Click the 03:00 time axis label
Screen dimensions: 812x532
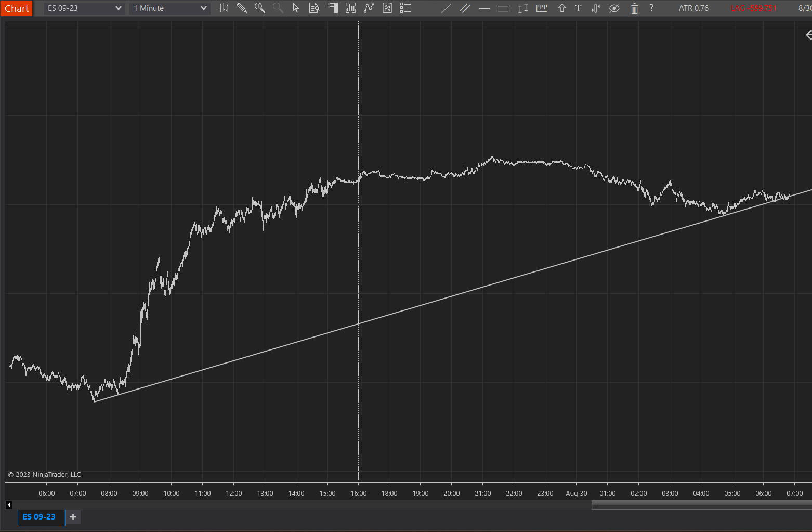tap(670, 493)
